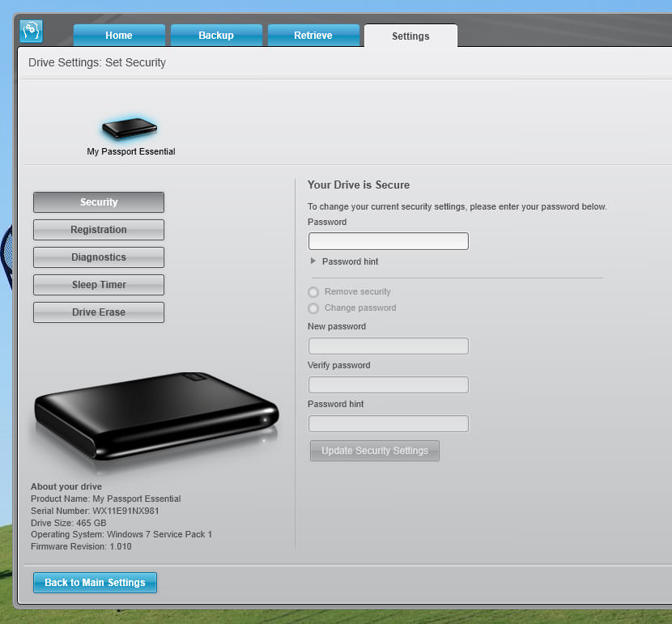The height and width of the screenshot is (624, 672).
Task: Click the Update Security Settings button
Action: [375, 451]
